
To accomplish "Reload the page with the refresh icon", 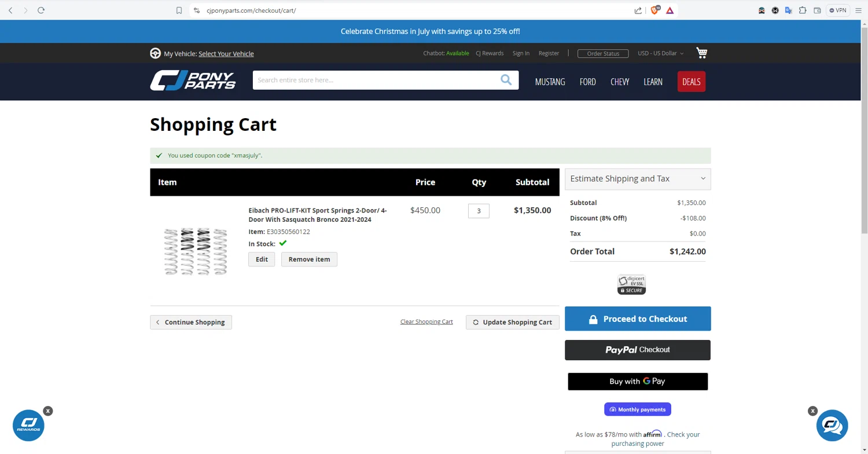I will [41, 10].
